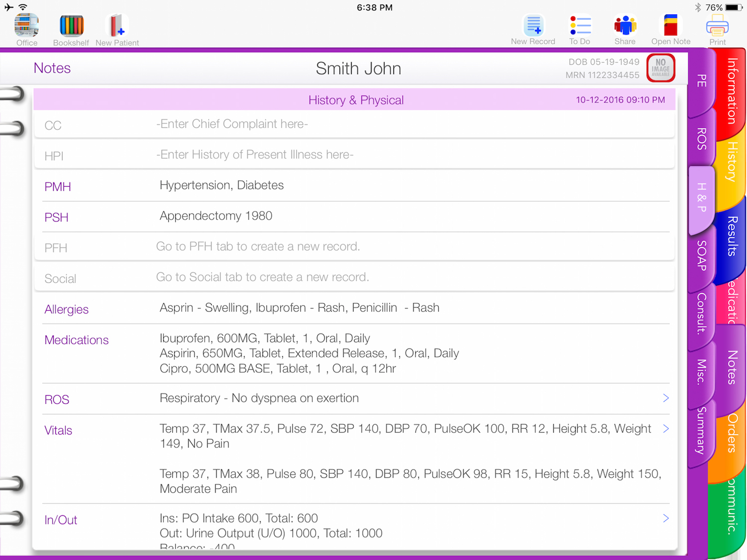Tap the Bluetooth icon in status bar
Screen dimensions: 747x560
point(698,7)
